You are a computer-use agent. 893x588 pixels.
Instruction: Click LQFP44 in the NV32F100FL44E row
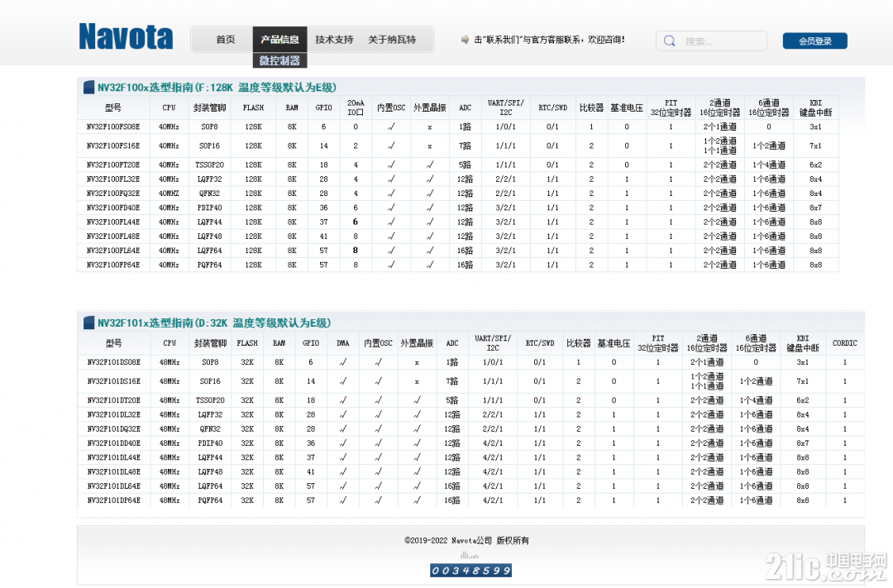[x=209, y=222]
